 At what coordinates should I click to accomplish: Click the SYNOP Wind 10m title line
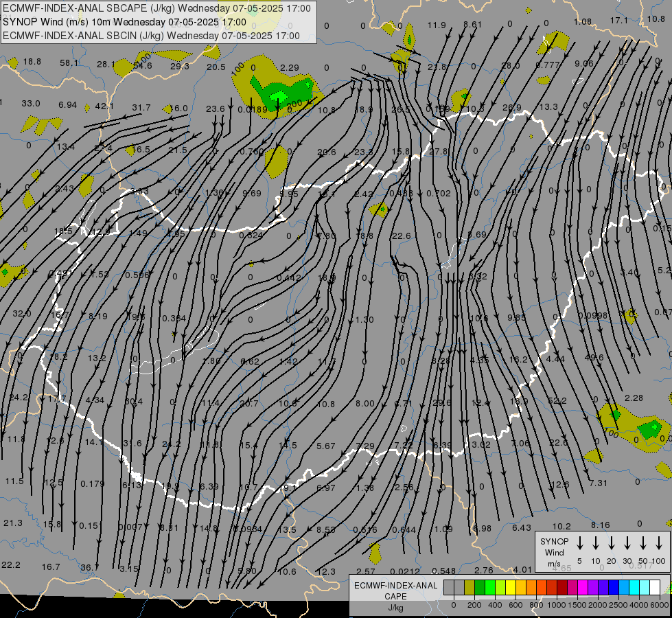(125, 22)
